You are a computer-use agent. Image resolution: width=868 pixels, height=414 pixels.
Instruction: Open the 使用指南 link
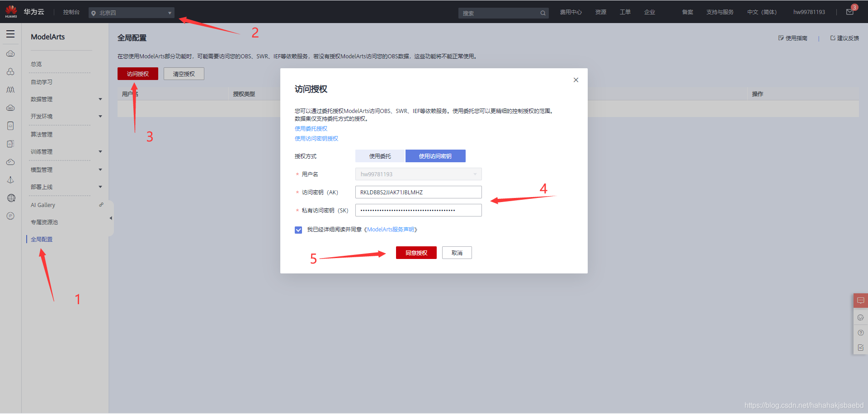point(793,38)
